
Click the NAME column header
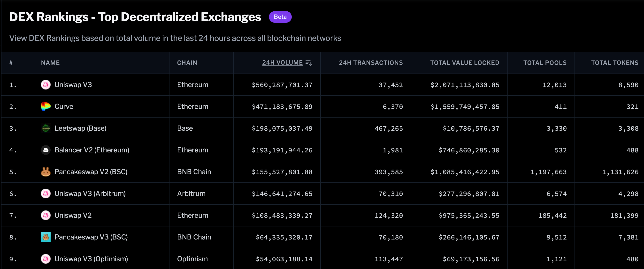[50, 63]
